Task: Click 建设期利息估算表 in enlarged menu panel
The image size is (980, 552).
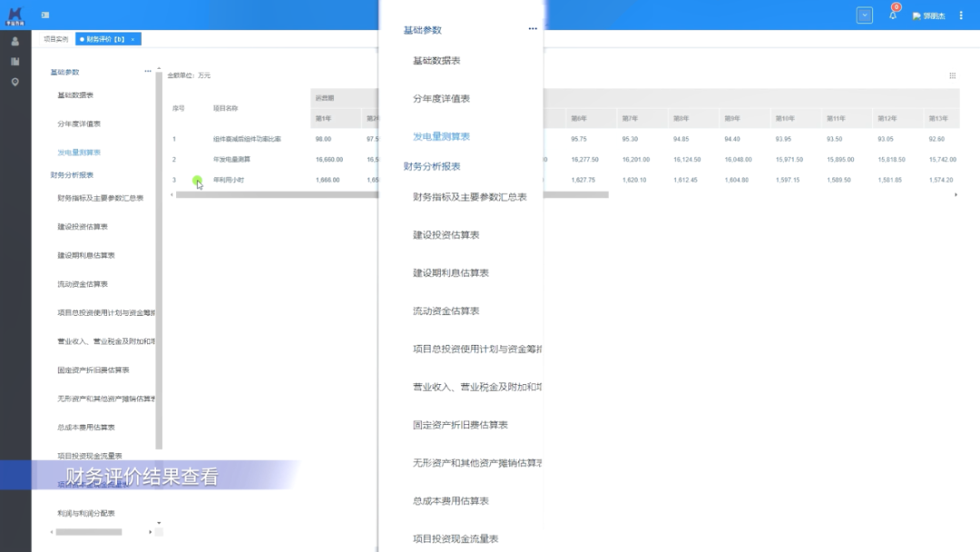Action: pos(451,273)
